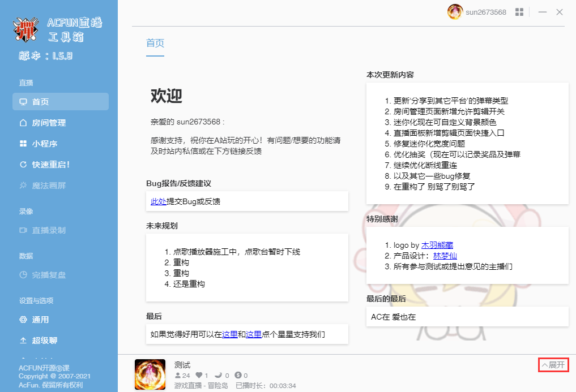Click the live stream cover thumbnail

tap(150, 374)
